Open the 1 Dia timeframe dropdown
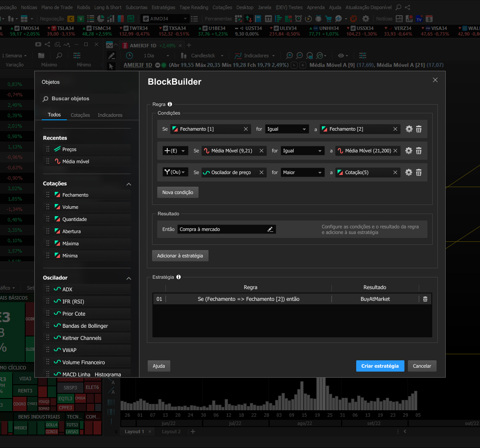The image size is (480, 448). click(156, 56)
